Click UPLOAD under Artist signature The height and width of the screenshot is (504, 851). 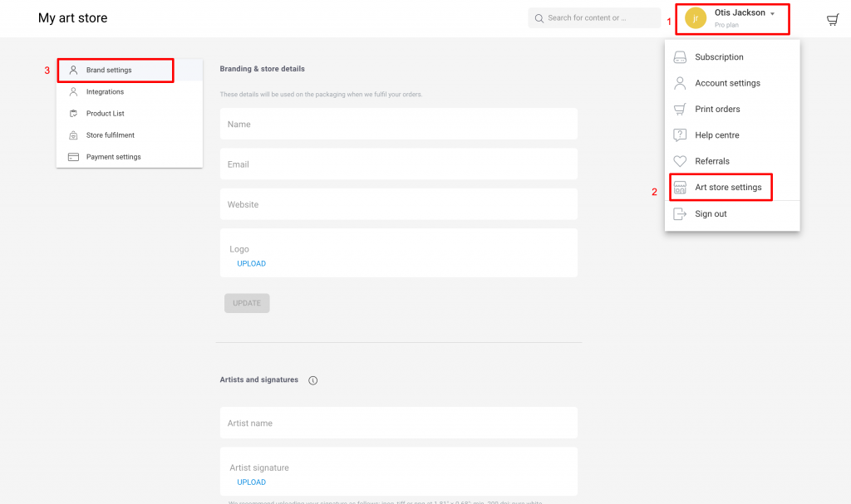click(251, 482)
